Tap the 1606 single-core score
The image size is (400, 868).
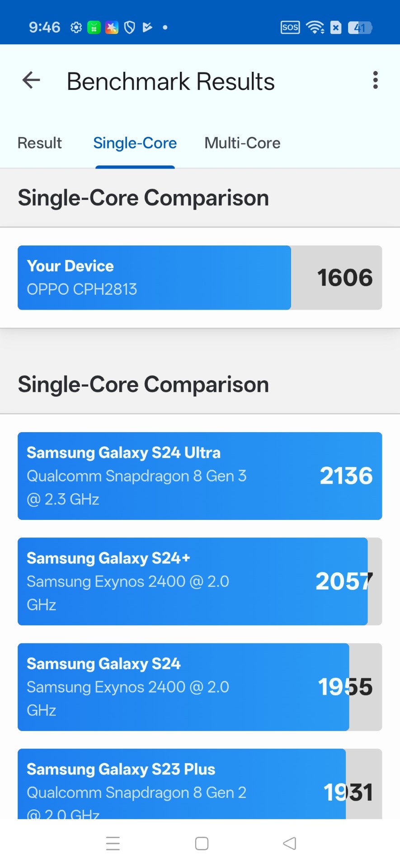pyautogui.click(x=345, y=278)
